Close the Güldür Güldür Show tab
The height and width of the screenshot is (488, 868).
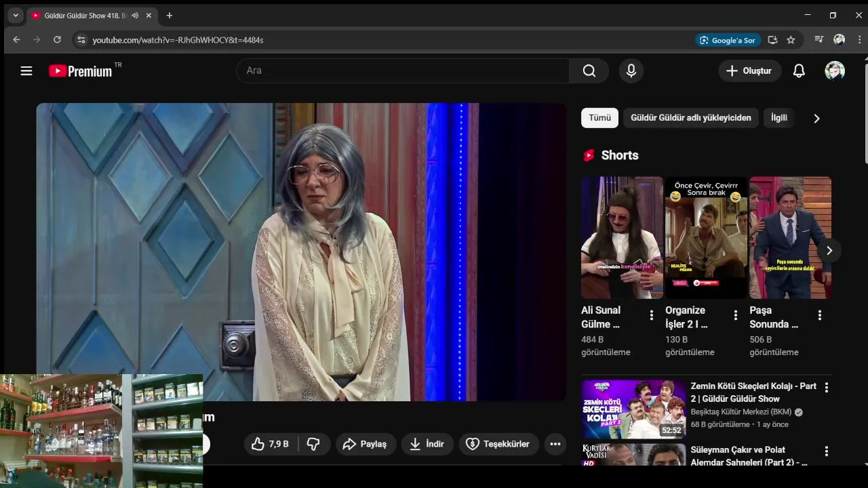coord(149,16)
